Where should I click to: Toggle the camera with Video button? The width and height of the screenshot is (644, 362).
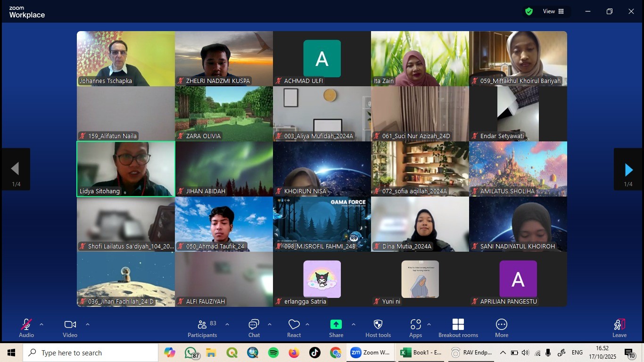[70, 328]
